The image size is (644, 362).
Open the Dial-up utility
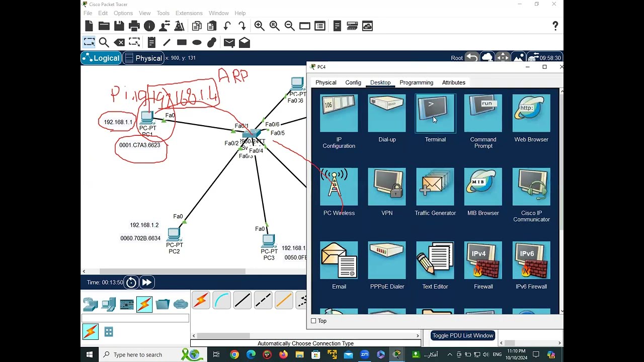387,114
